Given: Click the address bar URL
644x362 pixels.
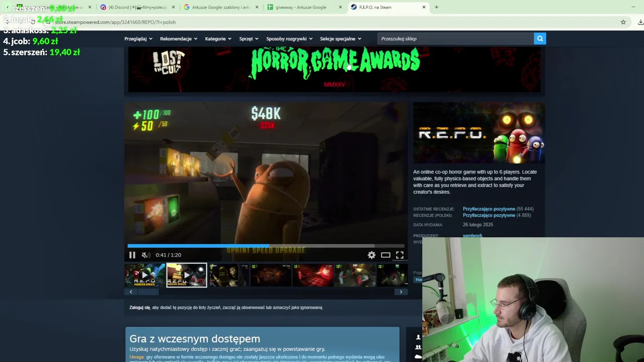Looking at the screenshot, I should click(115, 22).
